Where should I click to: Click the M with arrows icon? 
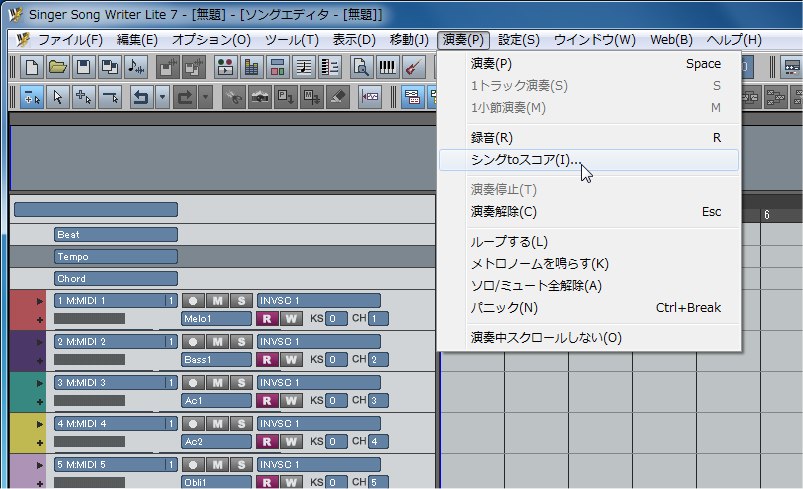[311, 97]
